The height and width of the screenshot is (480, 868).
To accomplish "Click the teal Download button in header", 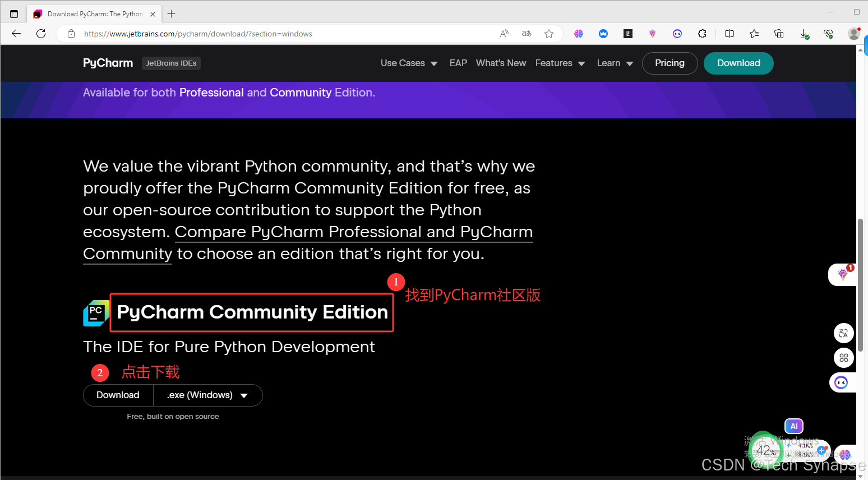I will click(x=738, y=63).
